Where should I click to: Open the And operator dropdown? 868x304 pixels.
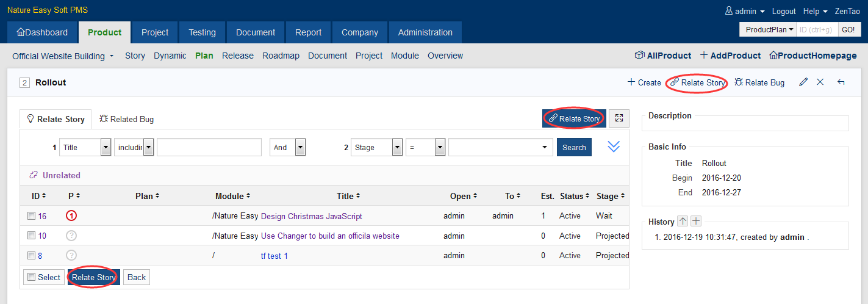coord(300,147)
